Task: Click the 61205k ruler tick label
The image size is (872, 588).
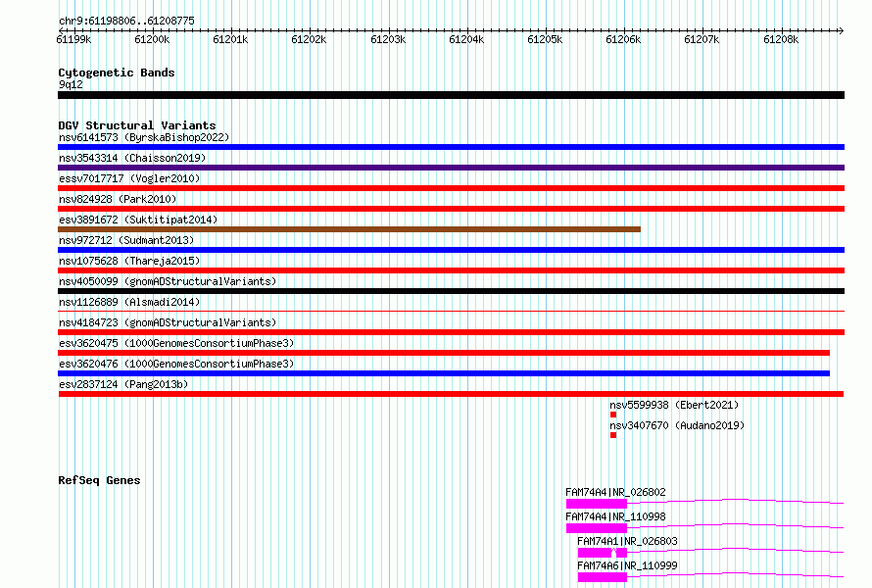Action: [x=545, y=39]
